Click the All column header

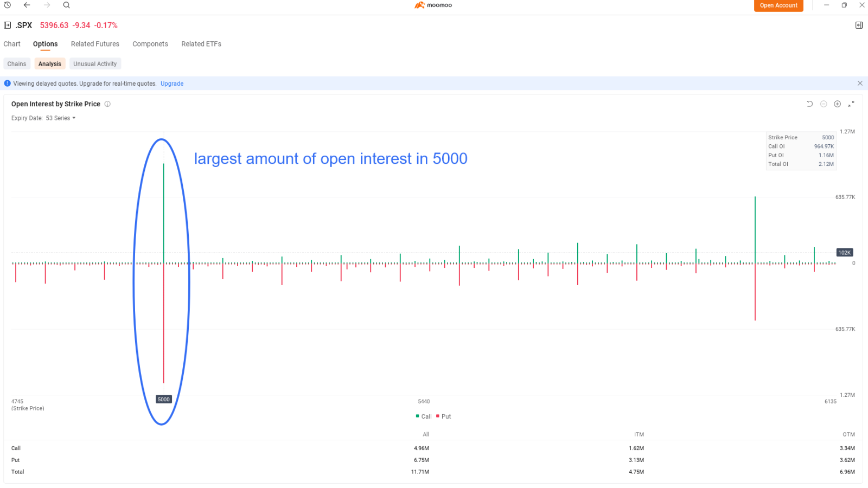pos(426,434)
